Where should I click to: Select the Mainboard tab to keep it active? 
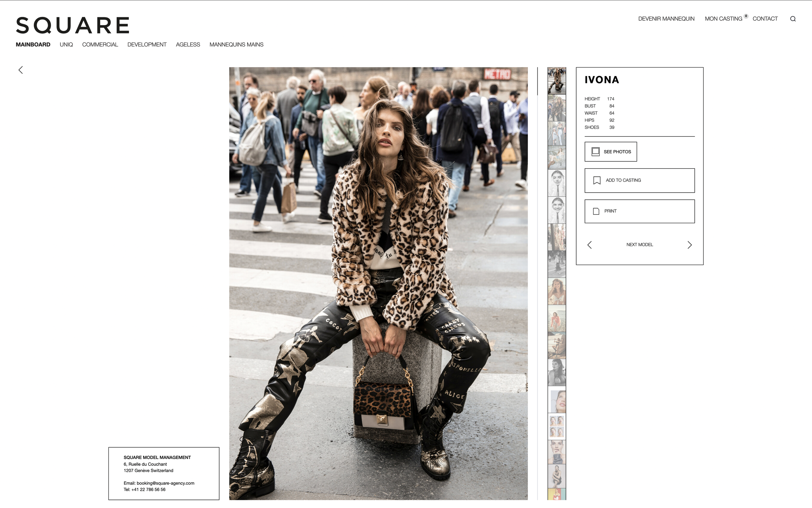33,44
